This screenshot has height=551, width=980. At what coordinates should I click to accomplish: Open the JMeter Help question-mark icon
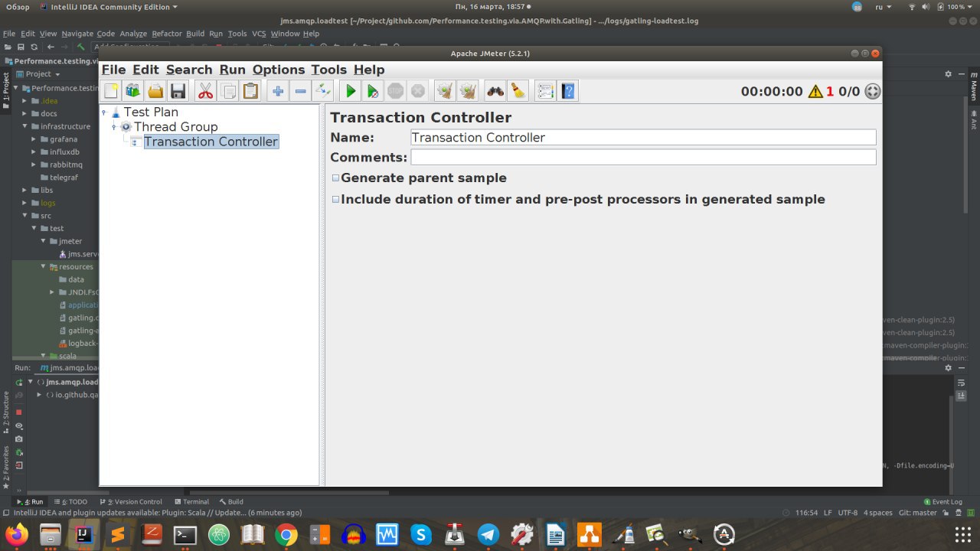567,91
